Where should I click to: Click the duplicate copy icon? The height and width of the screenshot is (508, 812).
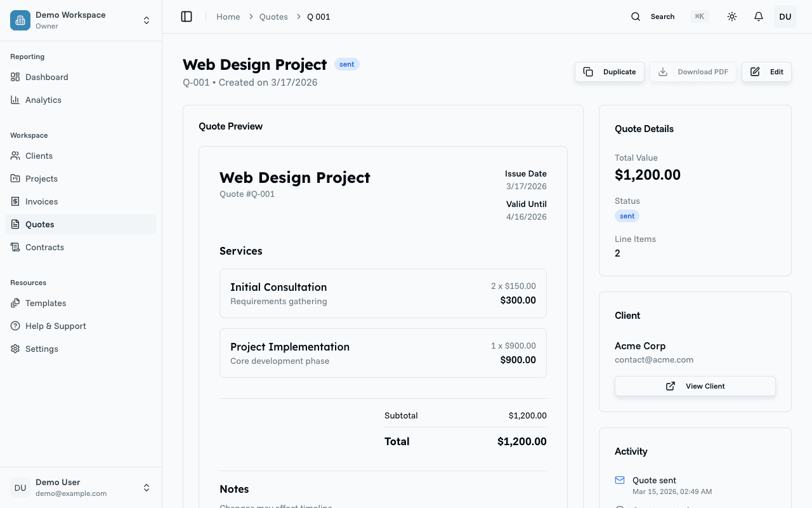(x=588, y=72)
